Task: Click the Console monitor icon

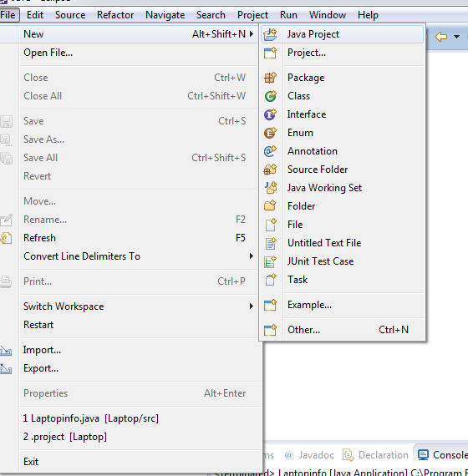Action: pos(423,455)
